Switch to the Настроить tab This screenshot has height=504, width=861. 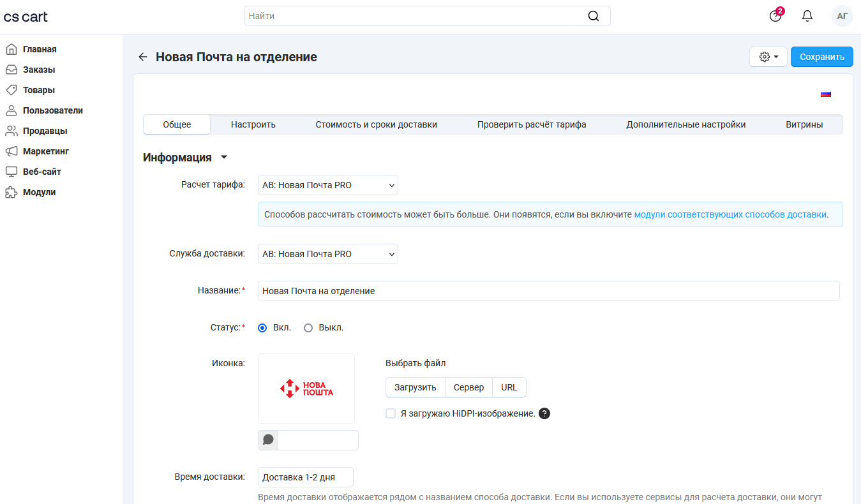(x=253, y=124)
